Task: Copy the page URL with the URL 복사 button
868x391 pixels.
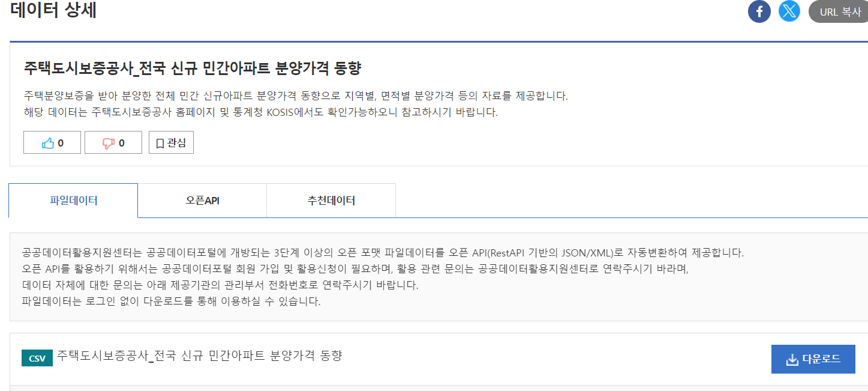Action: [x=839, y=11]
